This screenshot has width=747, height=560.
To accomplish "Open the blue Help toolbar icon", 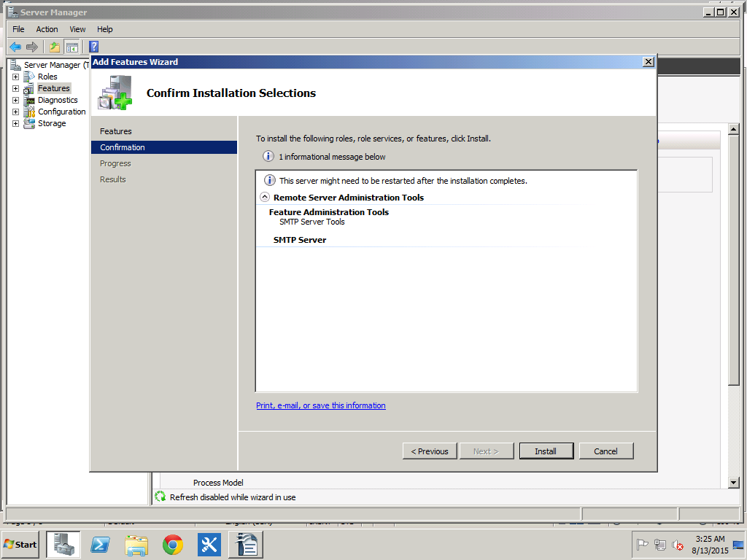I will (x=94, y=47).
